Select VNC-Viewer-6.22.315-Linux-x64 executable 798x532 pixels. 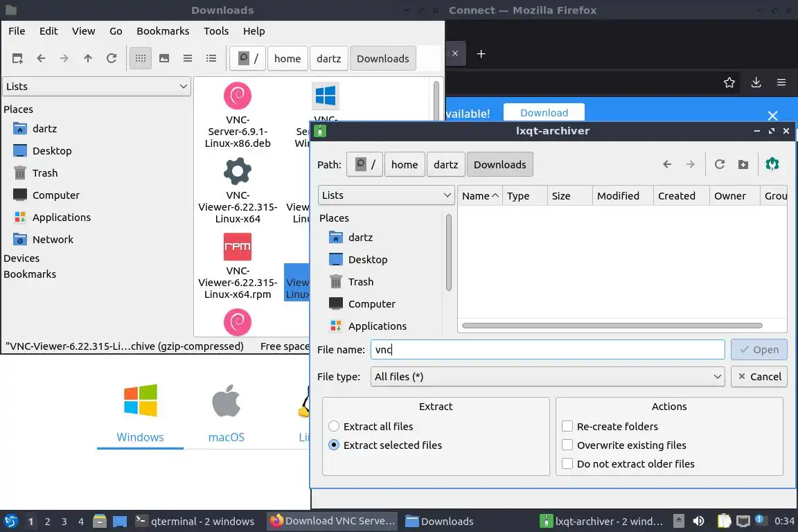(237, 190)
